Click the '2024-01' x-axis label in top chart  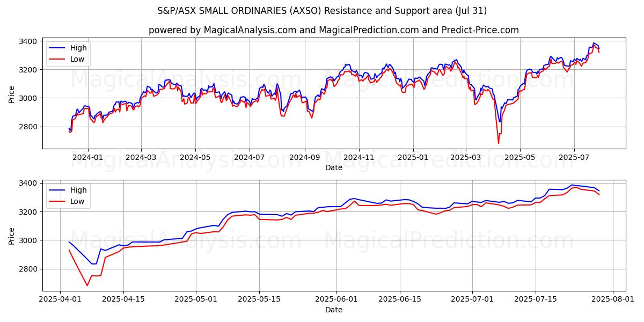pyautogui.click(x=87, y=158)
